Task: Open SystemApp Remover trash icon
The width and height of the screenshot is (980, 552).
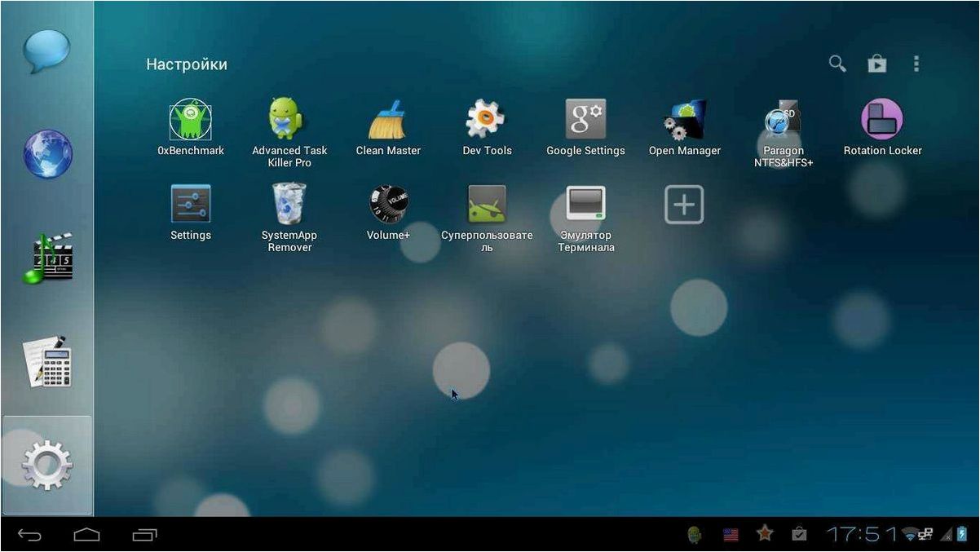Action: click(x=289, y=204)
